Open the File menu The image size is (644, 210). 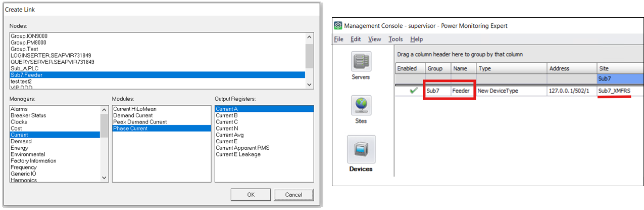(x=338, y=39)
